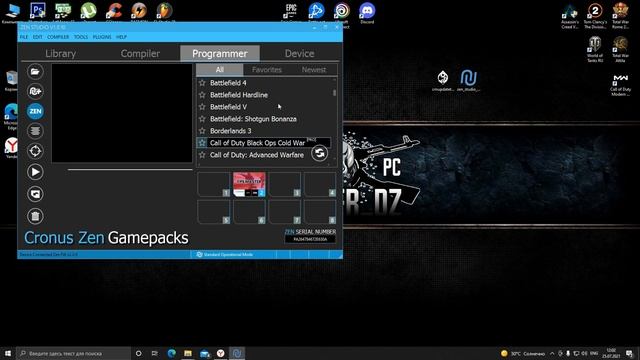Open World of Tanks desktop shortcut

tap(595, 49)
